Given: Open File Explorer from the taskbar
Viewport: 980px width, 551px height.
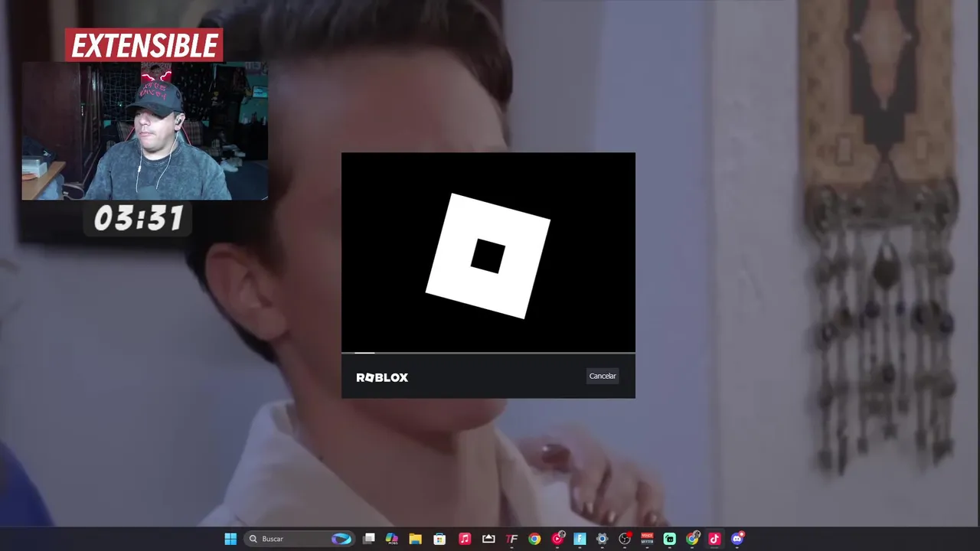Looking at the screenshot, I should [x=415, y=539].
